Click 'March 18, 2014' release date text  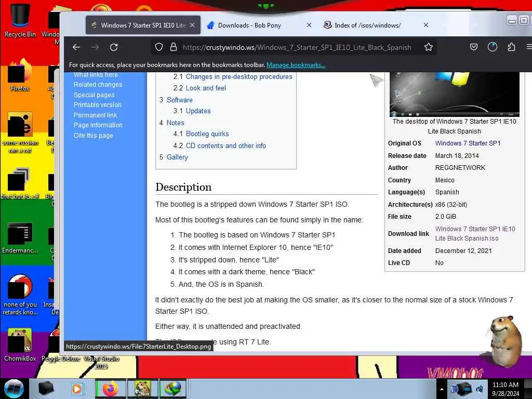click(x=457, y=156)
